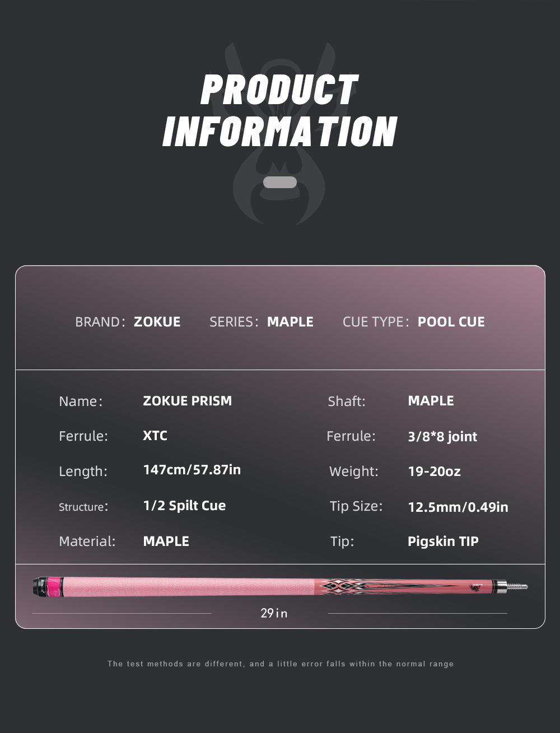Click the 29in measurement label
This screenshot has width=560, height=733.
tap(274, 613)
